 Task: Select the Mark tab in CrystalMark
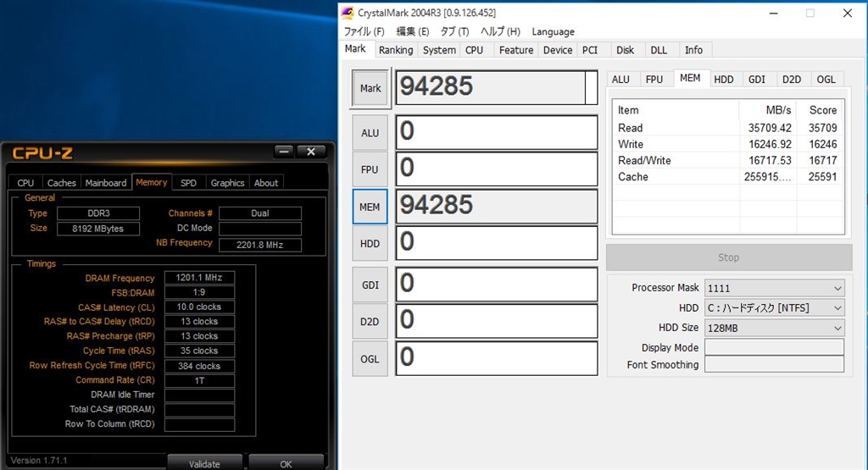click(x=355, y=48)
